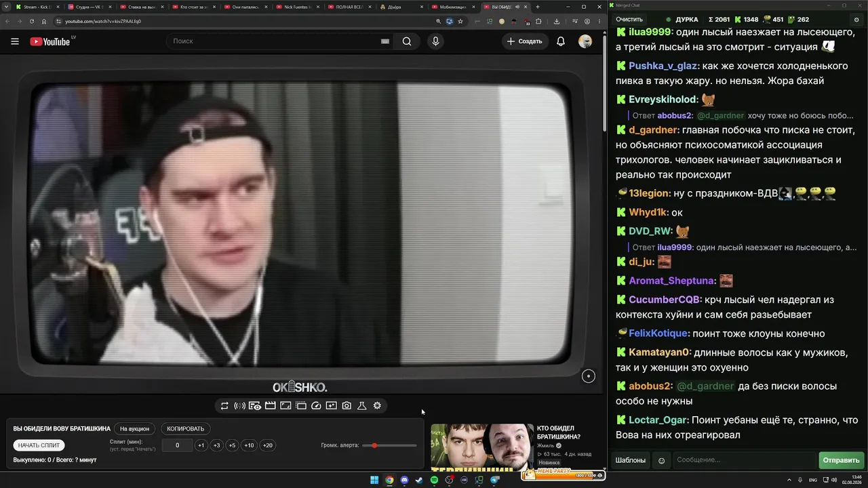Screen dimensions: 868x488
Task: Add 10 minutes with the +10 button
Action: 250,445
